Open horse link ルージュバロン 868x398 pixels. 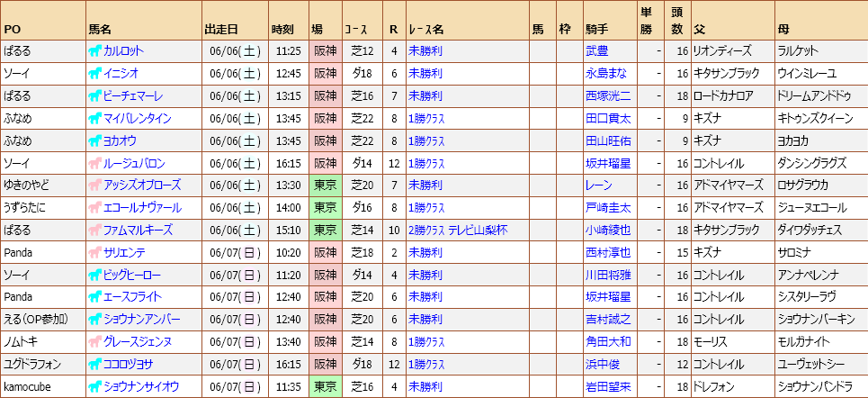pos(135,164)
